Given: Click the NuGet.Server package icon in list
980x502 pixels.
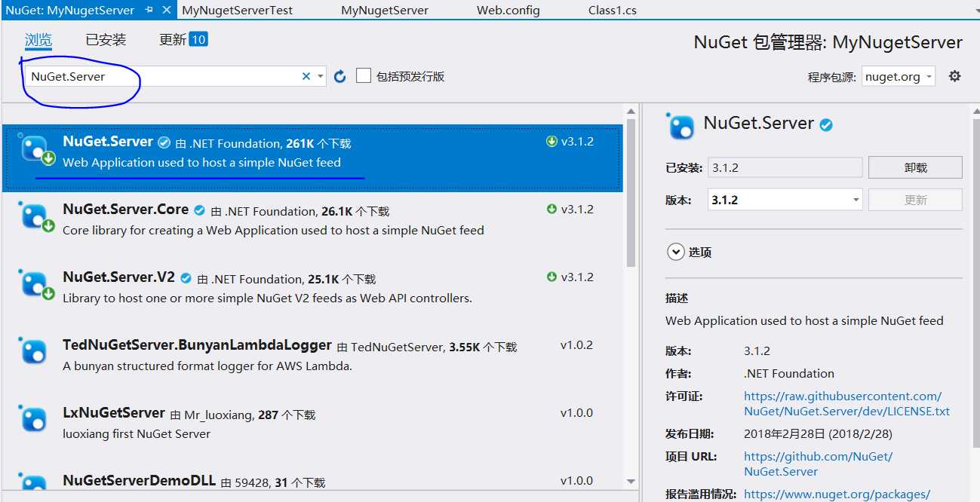Looking at the screenshot, I should (35, 148).
